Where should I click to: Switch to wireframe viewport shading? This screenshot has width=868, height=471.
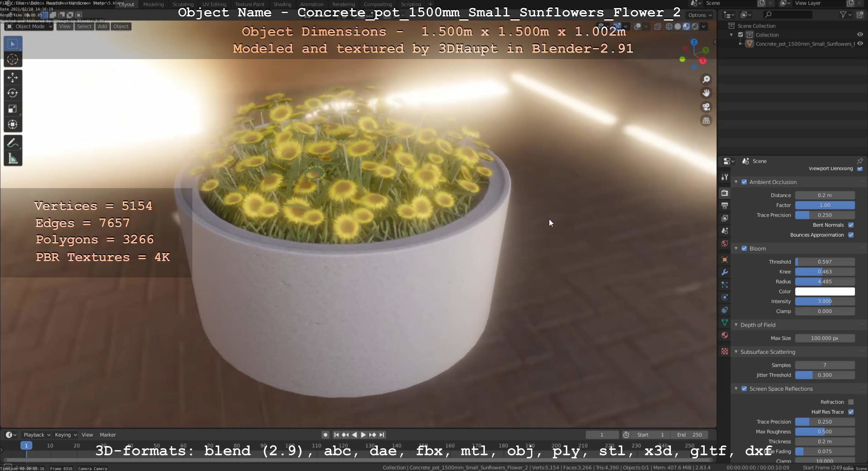point(669,26)
